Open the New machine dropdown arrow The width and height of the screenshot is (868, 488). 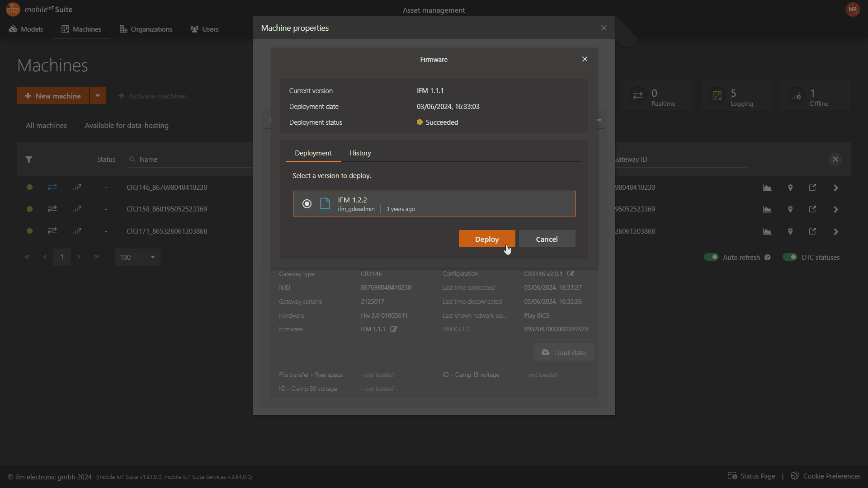(98, 96)
